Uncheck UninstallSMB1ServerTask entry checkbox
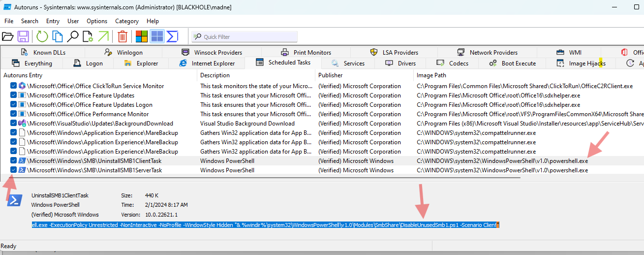Image resolution: width=644 pixels, height=255 pixels. (x=14, y=170)
